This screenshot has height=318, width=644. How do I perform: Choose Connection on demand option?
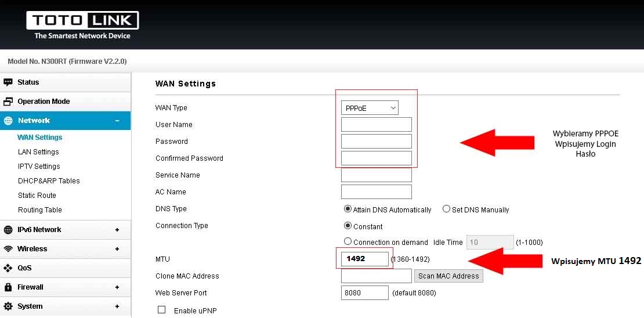[348, 241]
